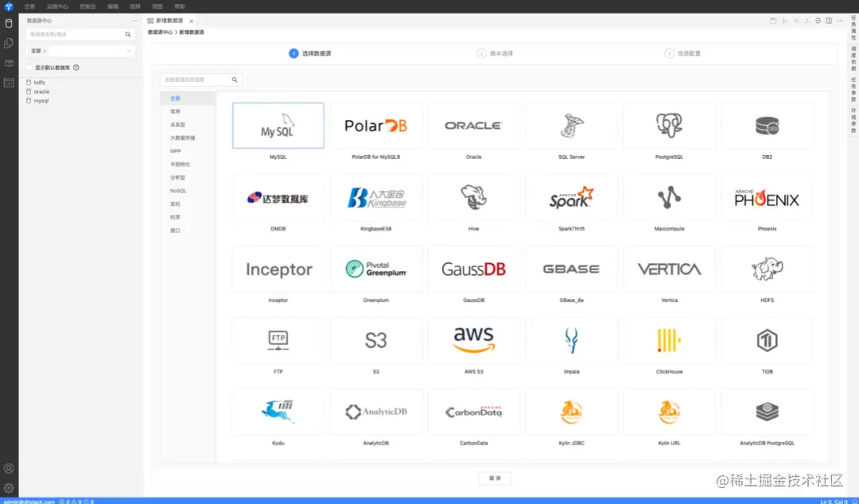This screenshot has height=504, width=859.
Task: Pick the GaussDB data source card
Action: 474,269
